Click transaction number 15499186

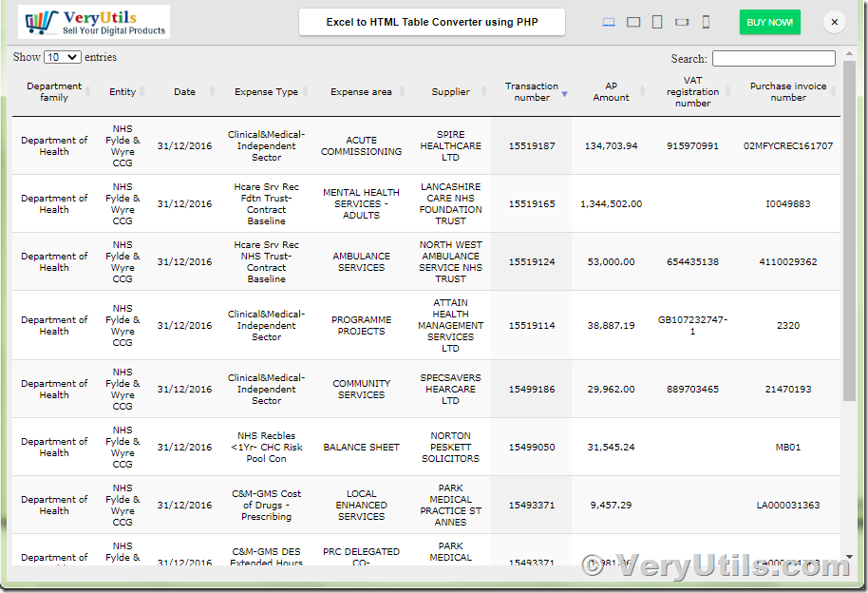pyautogui.click(x=532, y=389)
